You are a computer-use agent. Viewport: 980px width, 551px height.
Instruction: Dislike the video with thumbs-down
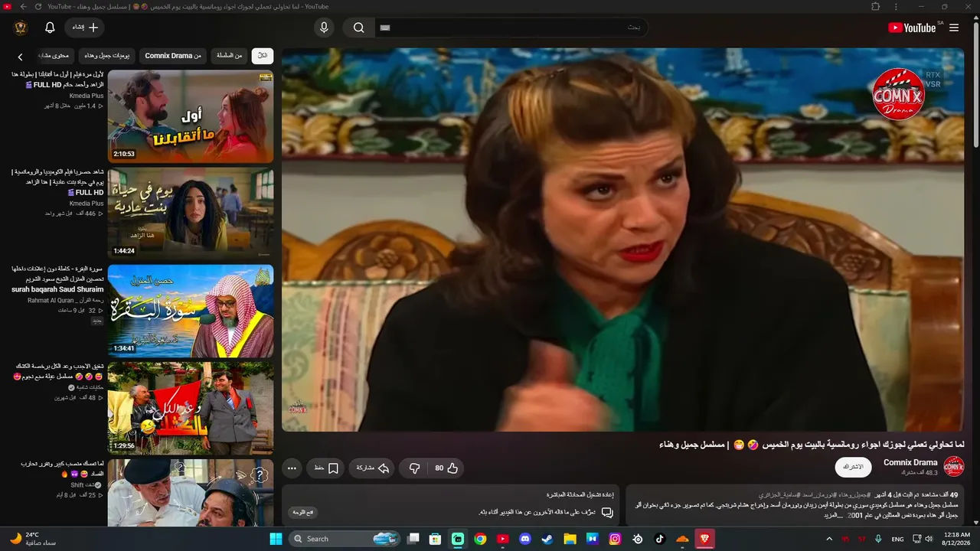pyautogui.click(x=414, y=468)
